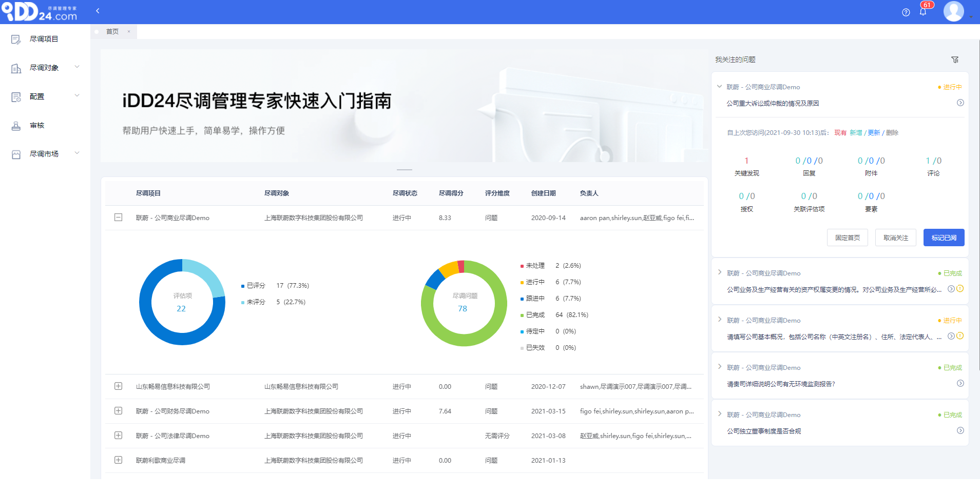
Task: Click the 已完成 legend swatch in chart
Action: pos(522,315)
